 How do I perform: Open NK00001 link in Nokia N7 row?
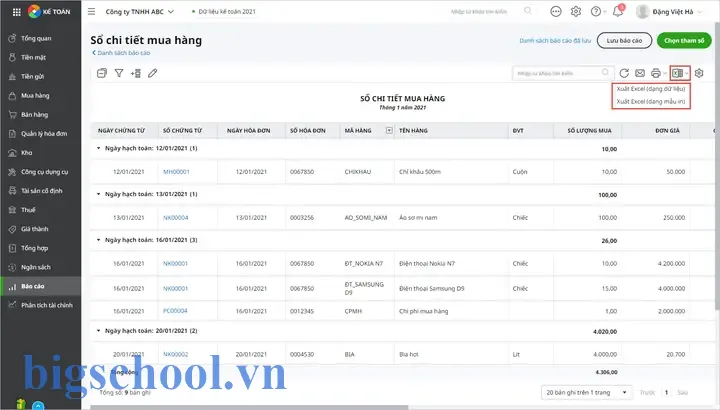coord(175,264)
